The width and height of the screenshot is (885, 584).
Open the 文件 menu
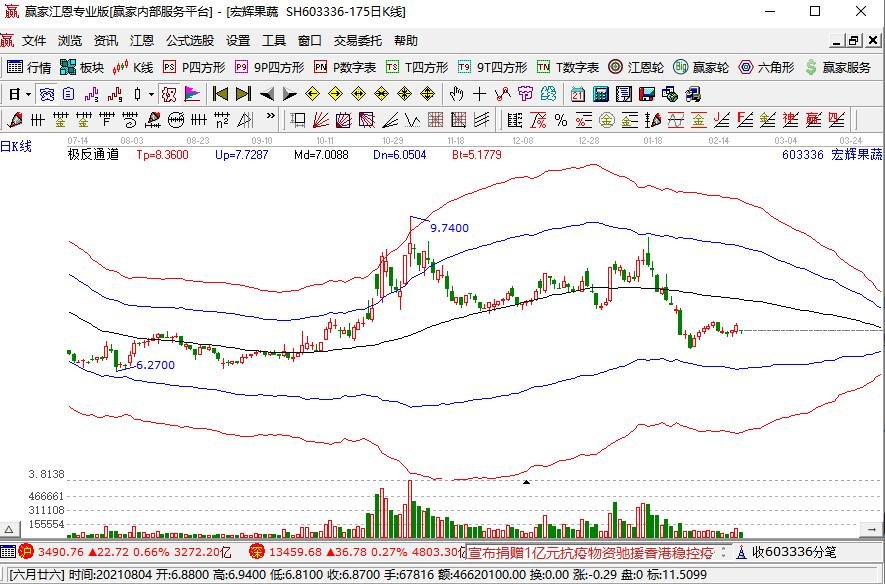click(x=34, y=41)
